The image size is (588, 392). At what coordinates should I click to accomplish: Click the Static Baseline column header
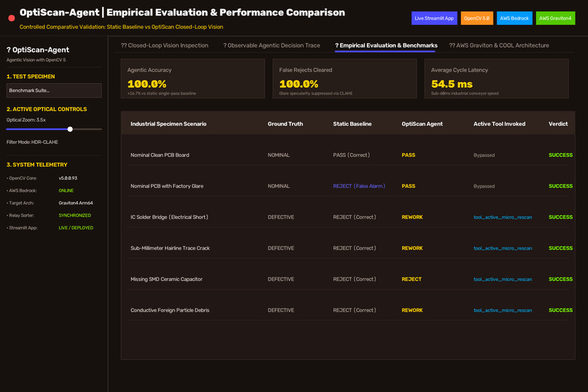(x=352, y=124)
